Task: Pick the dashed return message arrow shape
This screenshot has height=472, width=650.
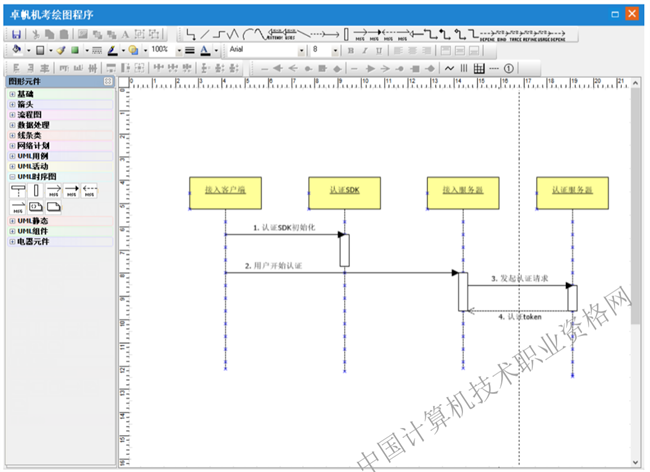Action: (90, 189)
